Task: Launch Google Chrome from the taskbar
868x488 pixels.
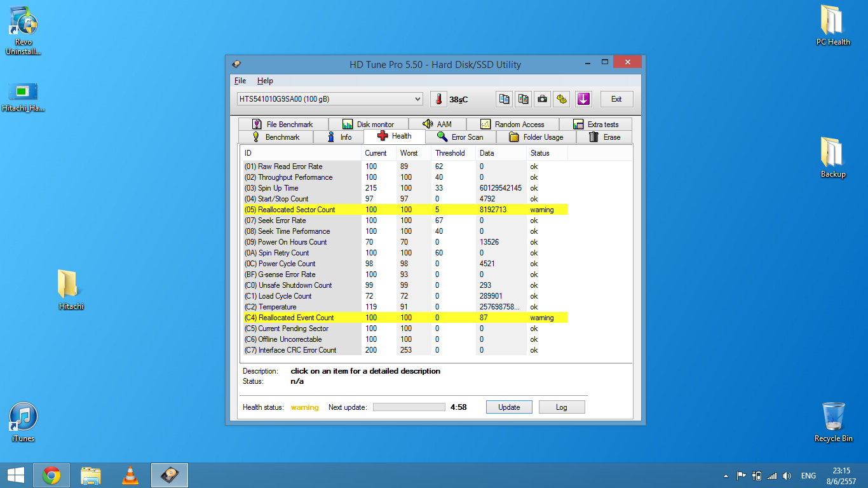Action: click(x=51, y=475)
